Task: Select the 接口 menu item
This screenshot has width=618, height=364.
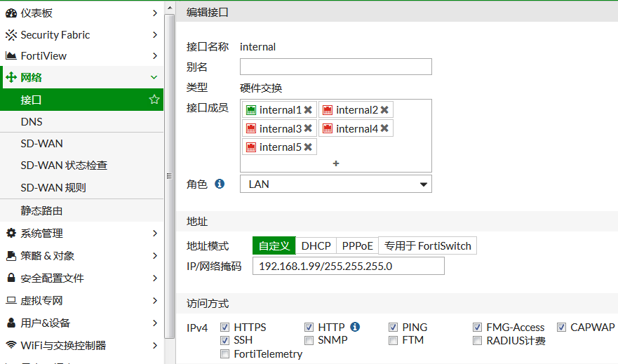Action: point(81,100)
